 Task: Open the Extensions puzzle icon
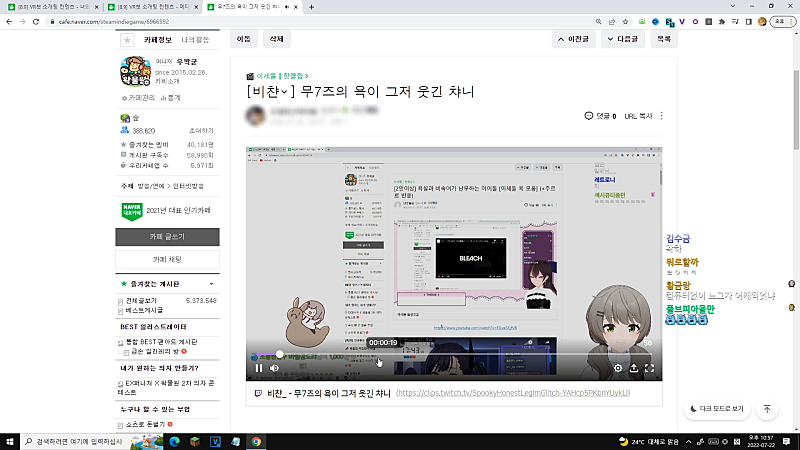click(x=722, y=21)
